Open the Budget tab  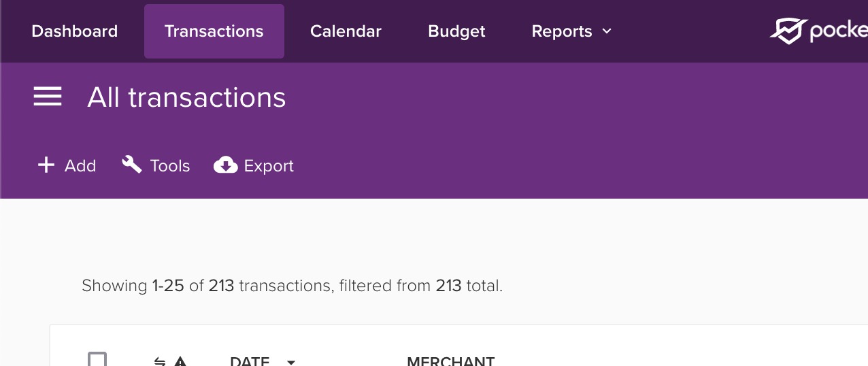tap(456, 31)
